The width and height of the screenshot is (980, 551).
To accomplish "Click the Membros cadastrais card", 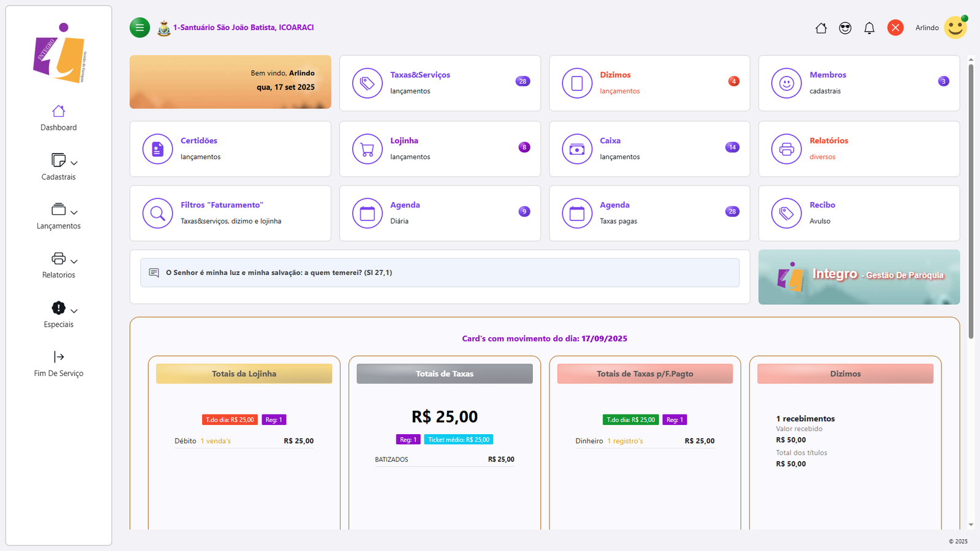I will pos(859,83).
